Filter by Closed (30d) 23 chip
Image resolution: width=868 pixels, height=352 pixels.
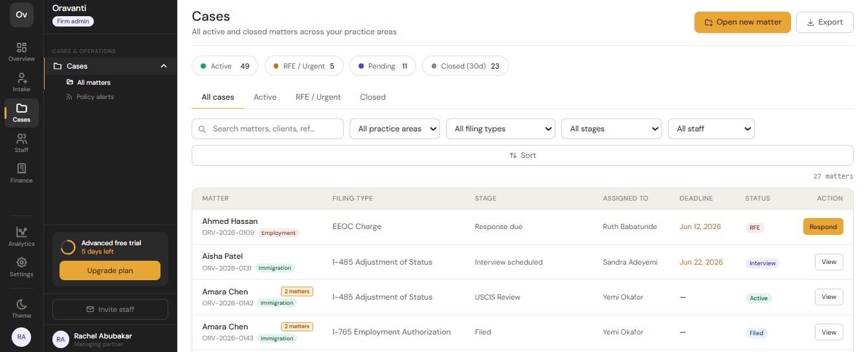tap(465, 66)
